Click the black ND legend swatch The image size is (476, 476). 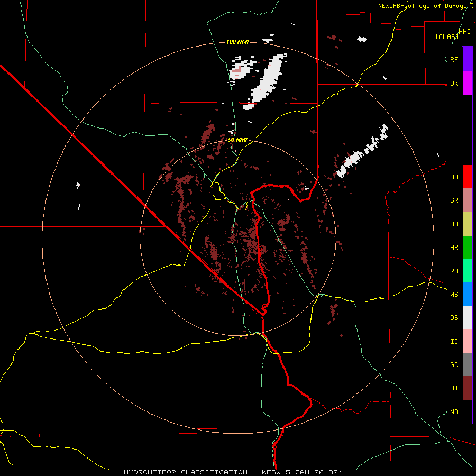467,411
